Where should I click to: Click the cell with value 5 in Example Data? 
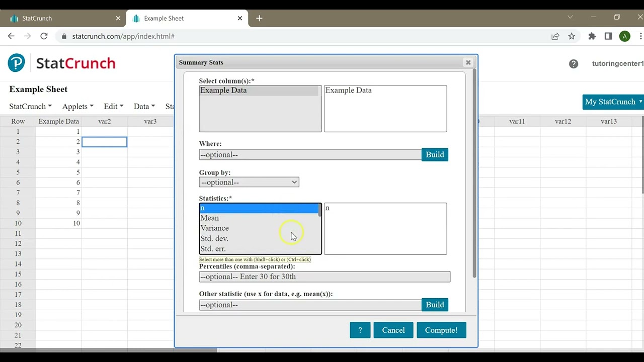click(x=59, y=172)
